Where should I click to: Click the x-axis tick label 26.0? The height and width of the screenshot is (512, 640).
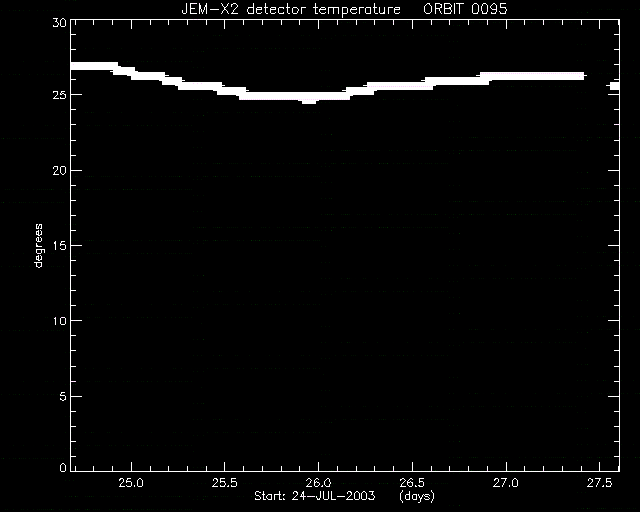pyautogui.click(x=318, y=483)
